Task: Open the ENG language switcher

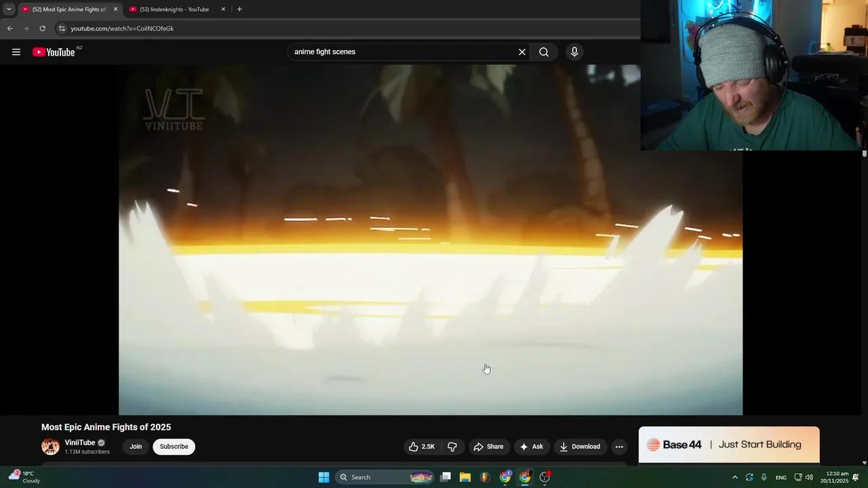Action: [x=781, y=477]
